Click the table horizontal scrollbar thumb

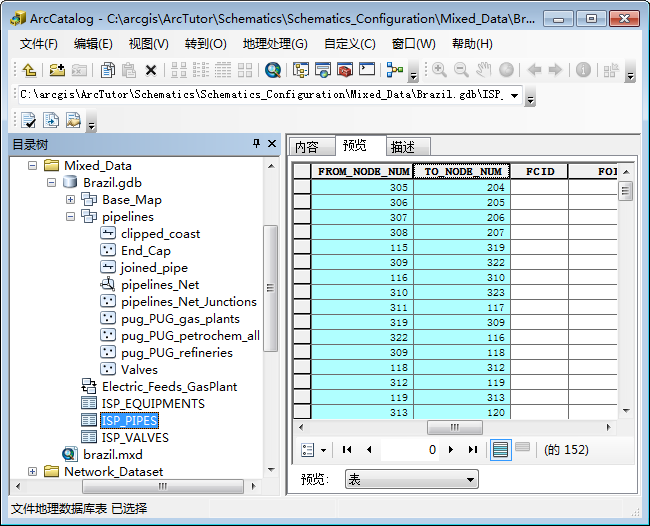tap(455, 427)
